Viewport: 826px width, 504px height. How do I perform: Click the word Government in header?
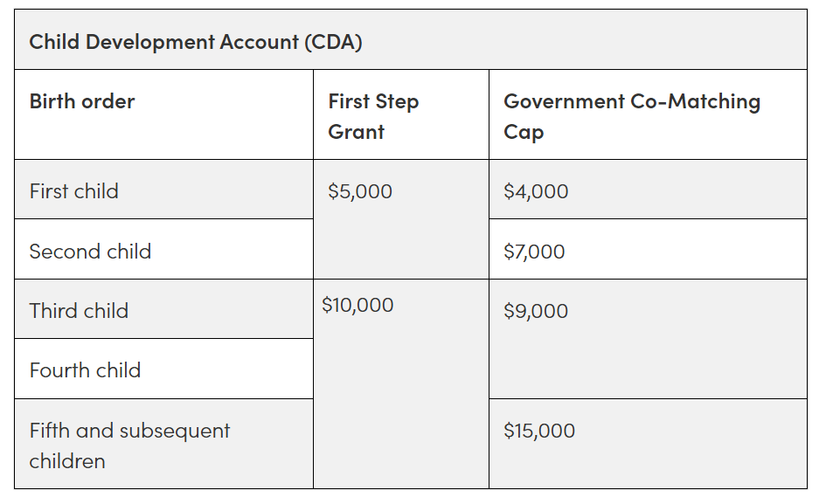coord(564,101)
